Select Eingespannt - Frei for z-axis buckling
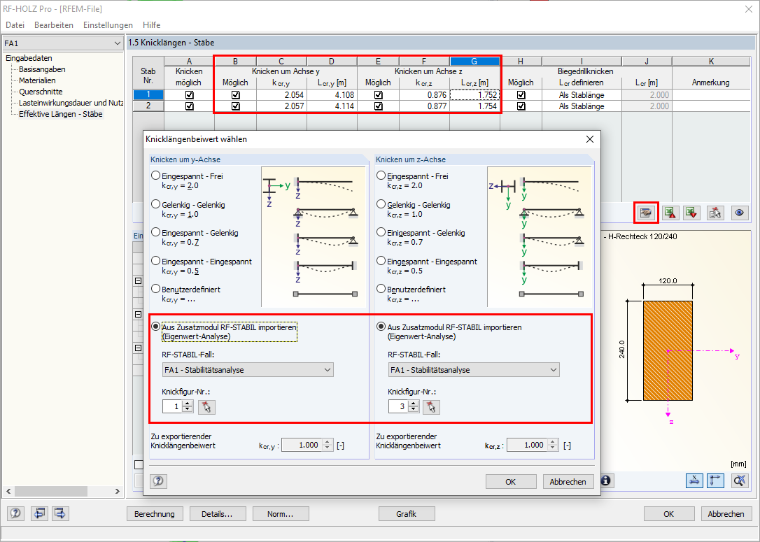This screenshot has height=542, width=760. (381, 175)
